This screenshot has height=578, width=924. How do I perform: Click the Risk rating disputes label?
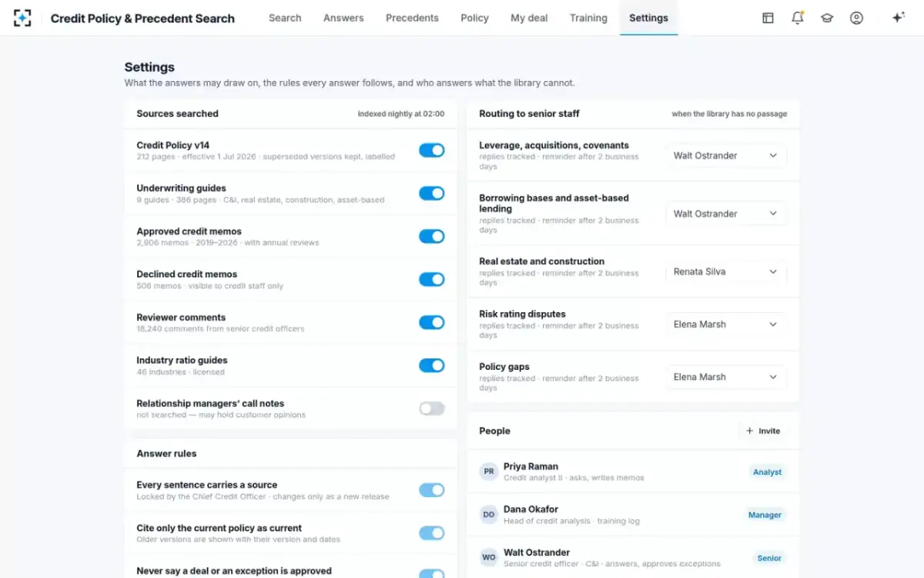(x=522, y=314)
